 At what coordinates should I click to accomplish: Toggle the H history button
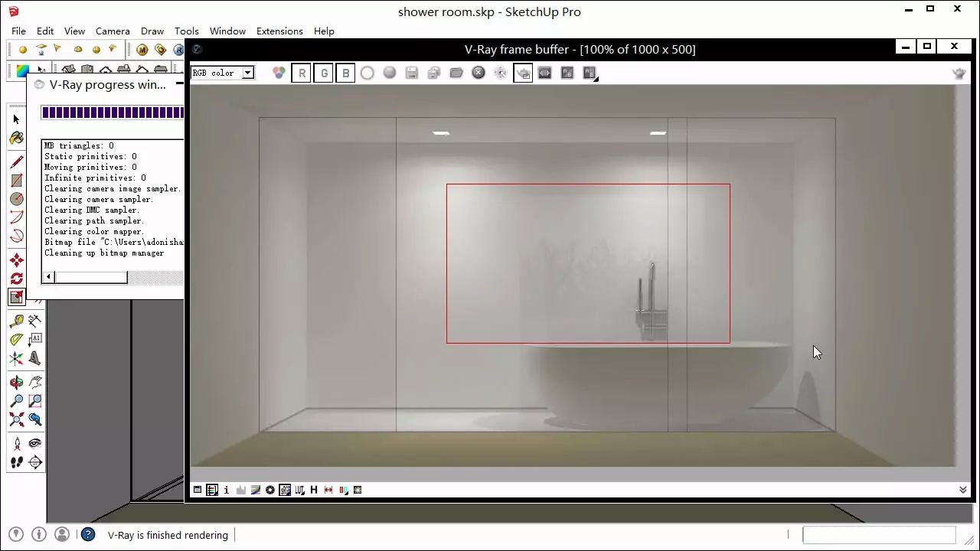pos(314,490)
